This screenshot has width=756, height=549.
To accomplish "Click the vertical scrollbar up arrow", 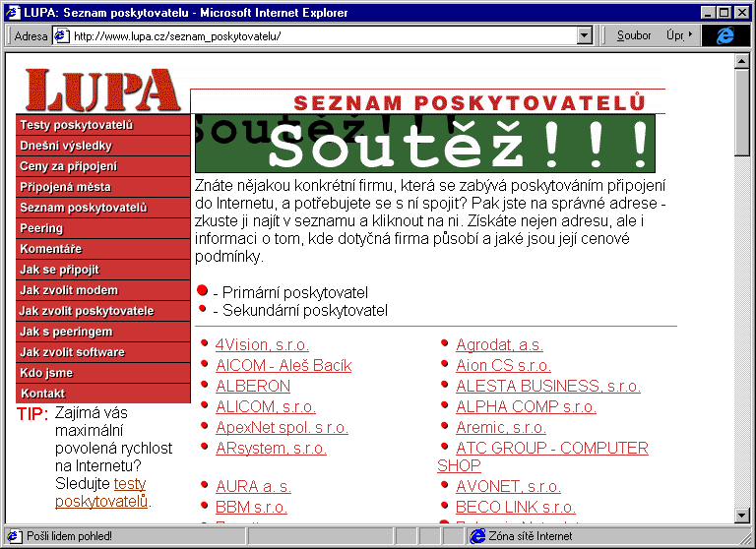I will 741,61.
